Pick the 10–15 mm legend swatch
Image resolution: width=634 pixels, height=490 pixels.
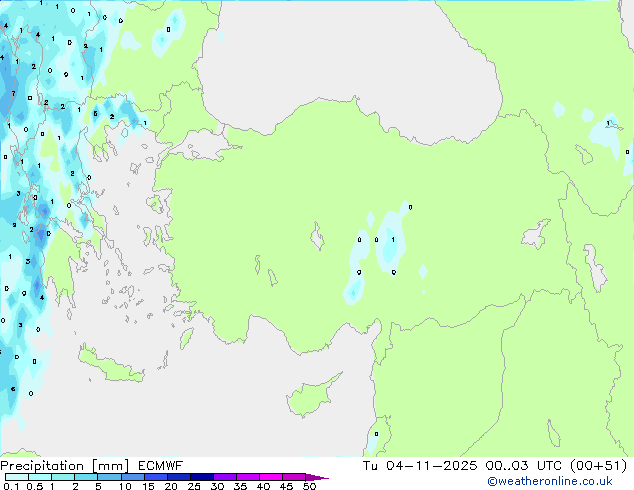tap(132, 477)
